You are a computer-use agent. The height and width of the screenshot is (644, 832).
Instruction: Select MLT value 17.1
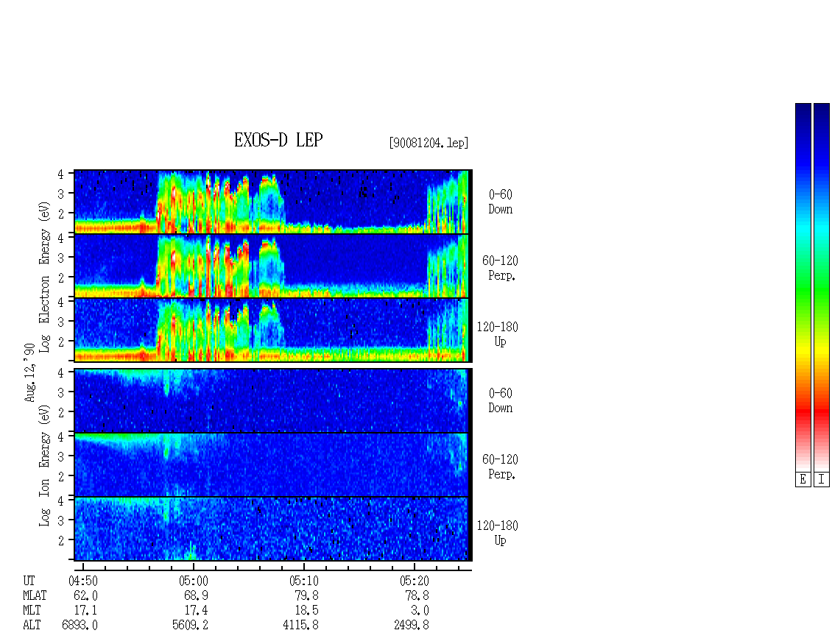[x=86, y=610]
